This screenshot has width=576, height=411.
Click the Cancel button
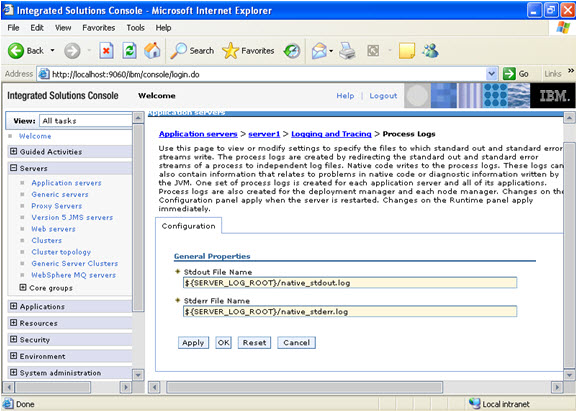(296, 343)
